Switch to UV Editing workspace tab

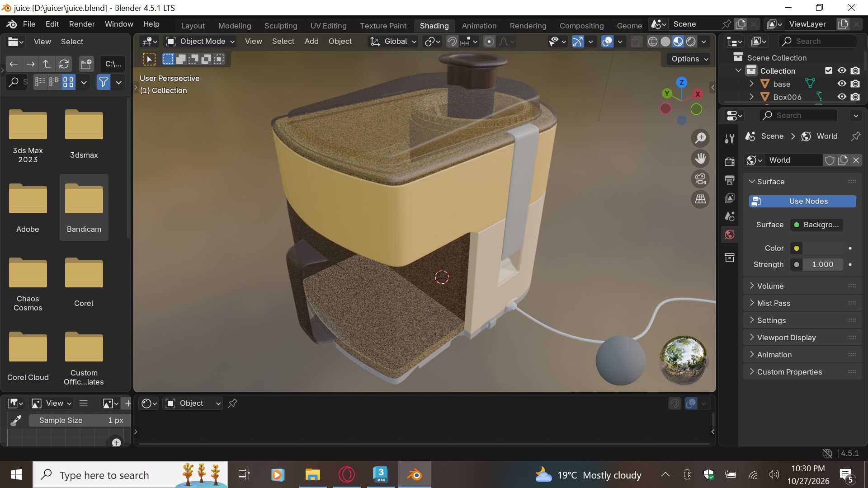(x=328, y=26)
